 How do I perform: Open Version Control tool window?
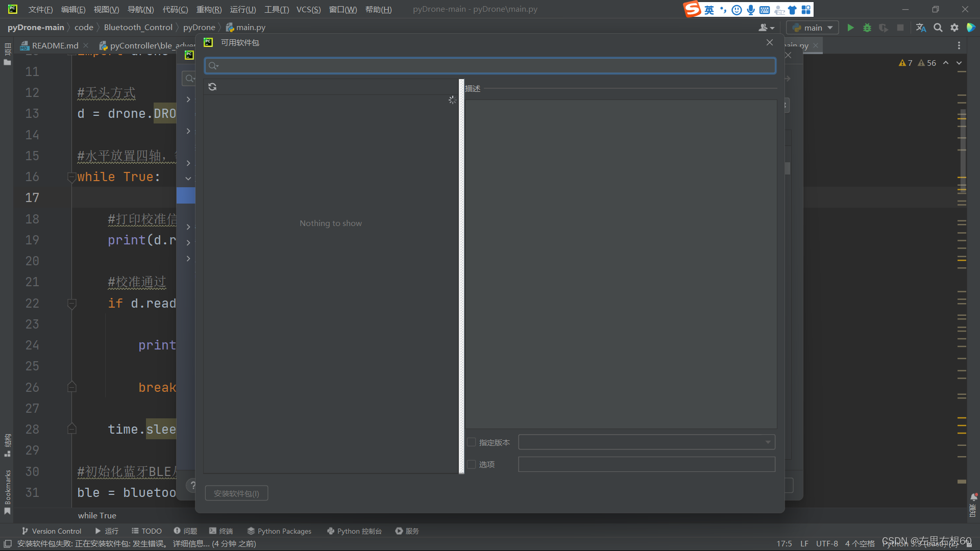51,531
